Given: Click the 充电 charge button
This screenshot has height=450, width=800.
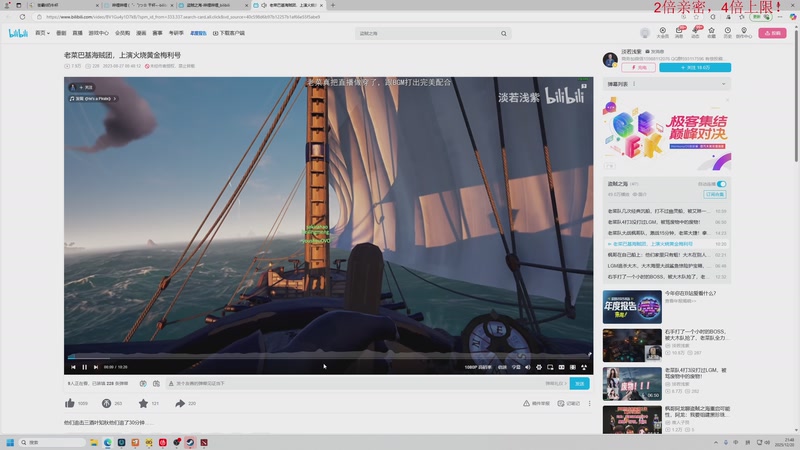Looking at the screenshot, I should coord(638,67).
